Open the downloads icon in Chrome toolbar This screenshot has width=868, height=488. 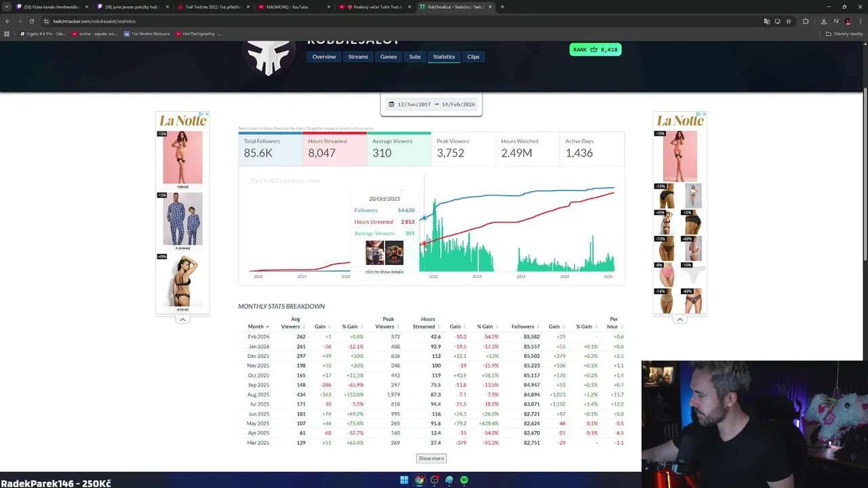click(x=824, y=21)
